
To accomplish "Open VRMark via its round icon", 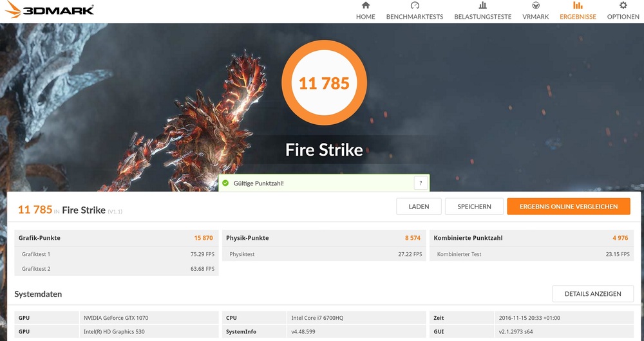I will pyautogui.click(x=535, y=6).
